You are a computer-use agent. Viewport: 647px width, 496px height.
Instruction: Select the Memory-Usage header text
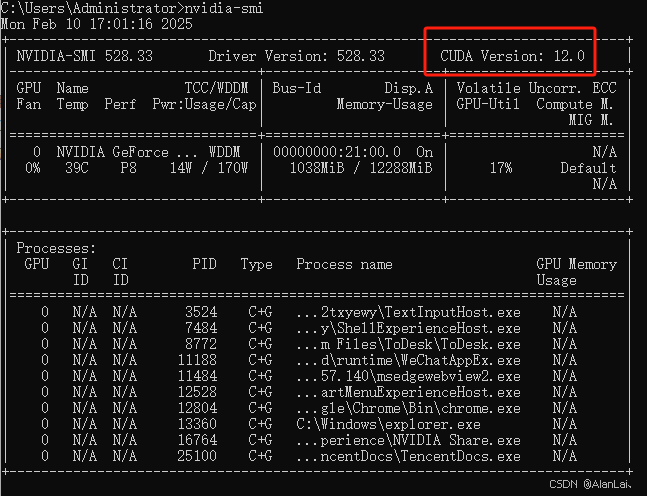pyautogui.click(x=385, y=104)
